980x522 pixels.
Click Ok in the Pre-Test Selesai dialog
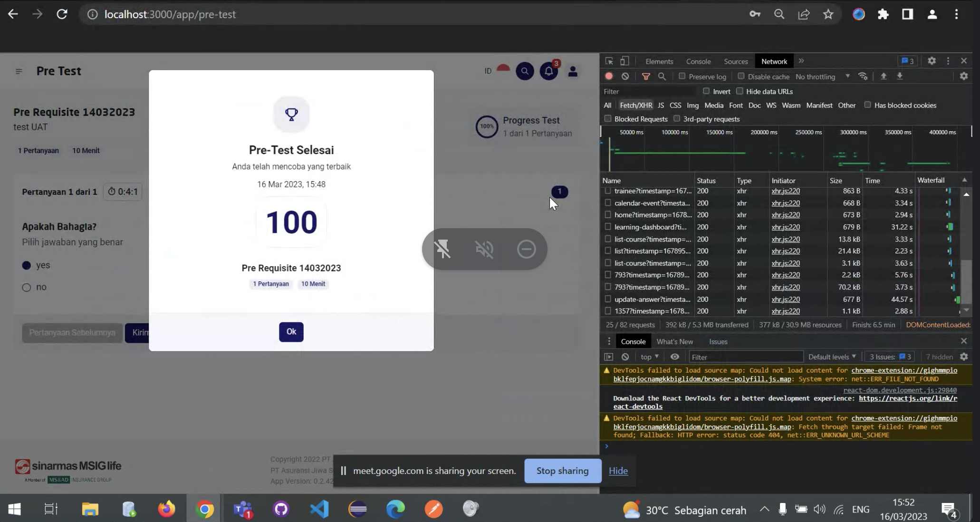coord(291,332)
